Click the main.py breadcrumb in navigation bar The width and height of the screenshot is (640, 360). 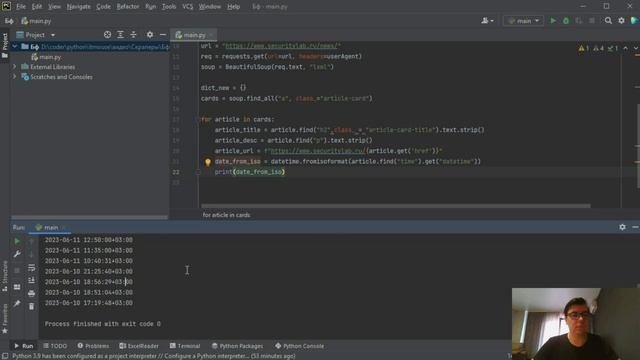(36, 21)
